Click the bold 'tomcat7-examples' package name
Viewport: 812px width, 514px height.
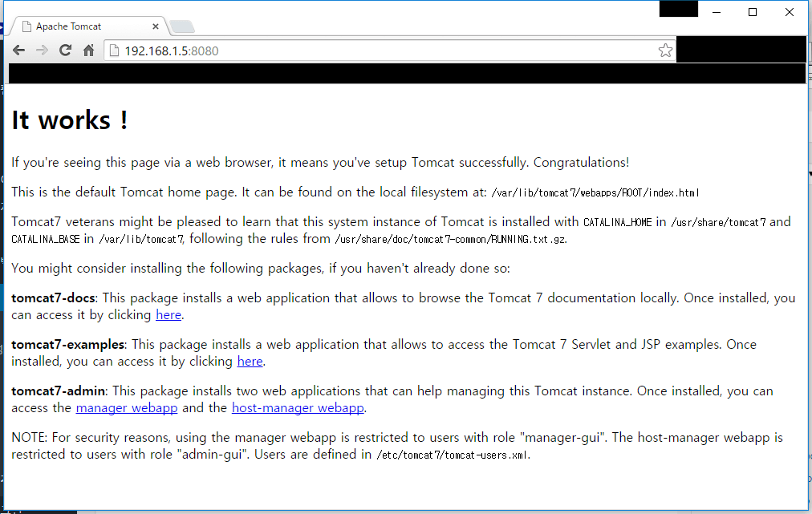tap(68, 345)
